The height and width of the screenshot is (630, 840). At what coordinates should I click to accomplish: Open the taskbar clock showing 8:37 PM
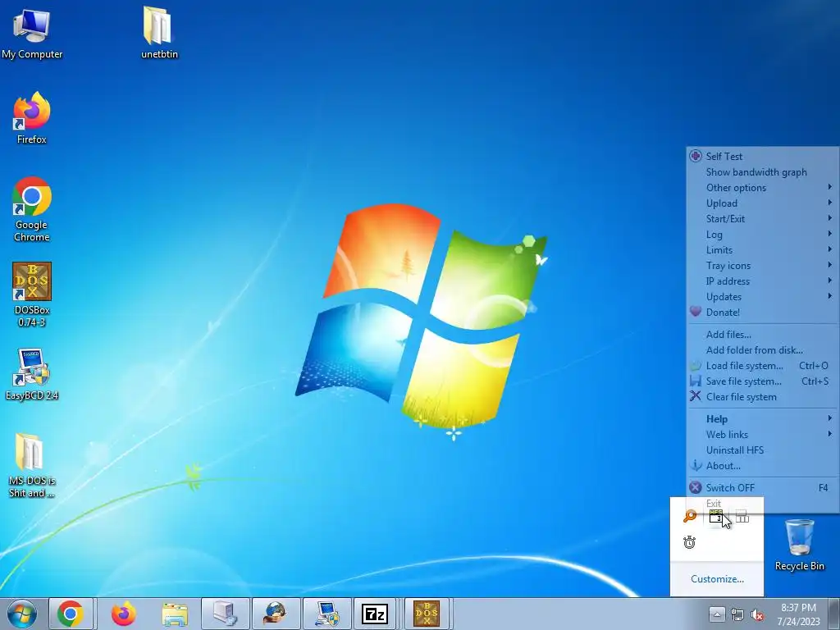pos(798,614)
